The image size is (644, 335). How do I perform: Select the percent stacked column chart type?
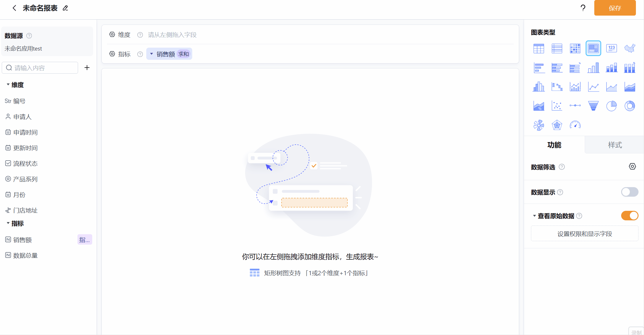tap(630, 68)
